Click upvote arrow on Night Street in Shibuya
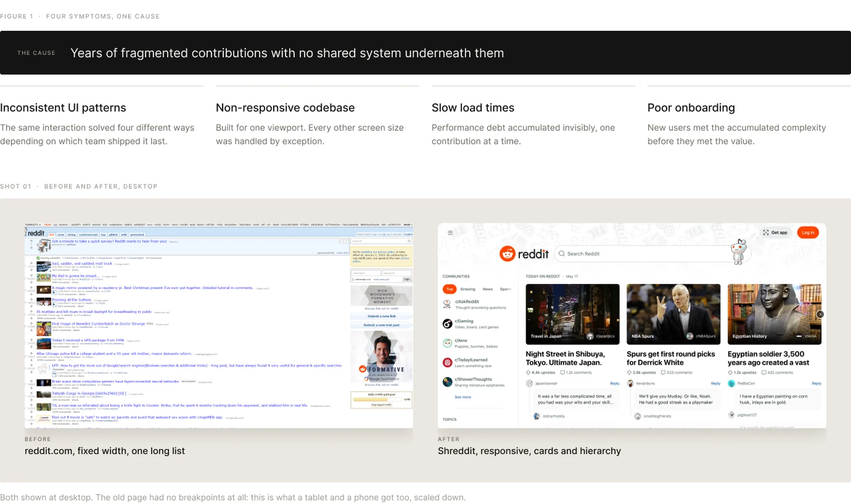Viewport: 851px width, 504px height. coord(528,372)
